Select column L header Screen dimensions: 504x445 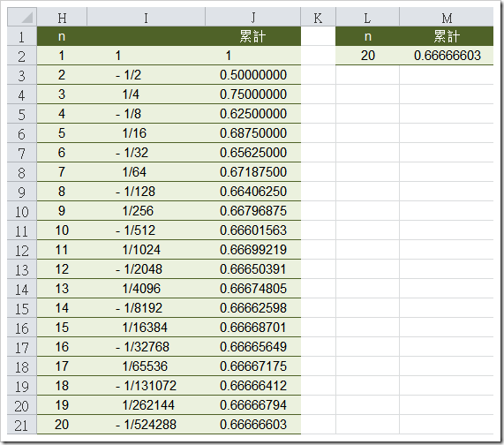tap(367, 18)
